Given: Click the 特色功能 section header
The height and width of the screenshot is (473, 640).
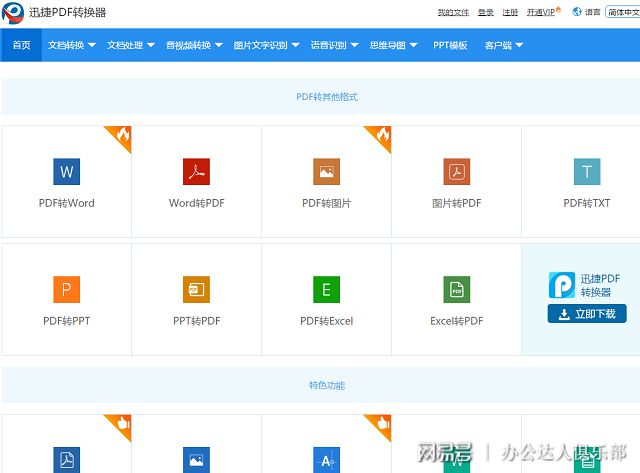Looking at the screenshot, I should coord(327,385).
